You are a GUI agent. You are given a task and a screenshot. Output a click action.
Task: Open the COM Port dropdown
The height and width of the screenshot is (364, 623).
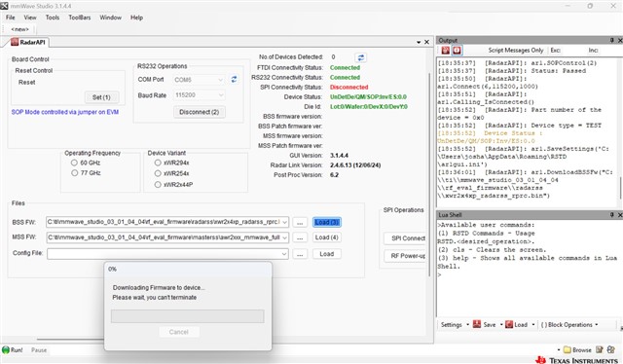pos(221,80)
